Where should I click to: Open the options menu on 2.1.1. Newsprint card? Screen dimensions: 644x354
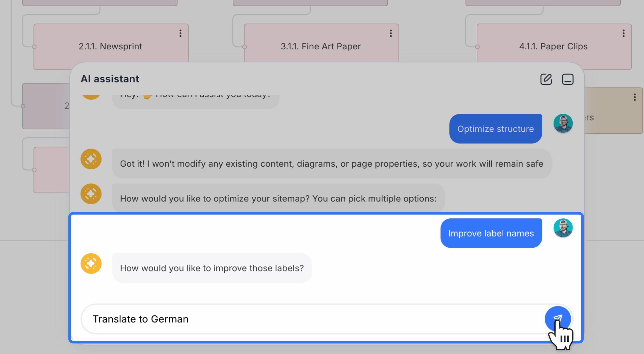coord(180,33)
